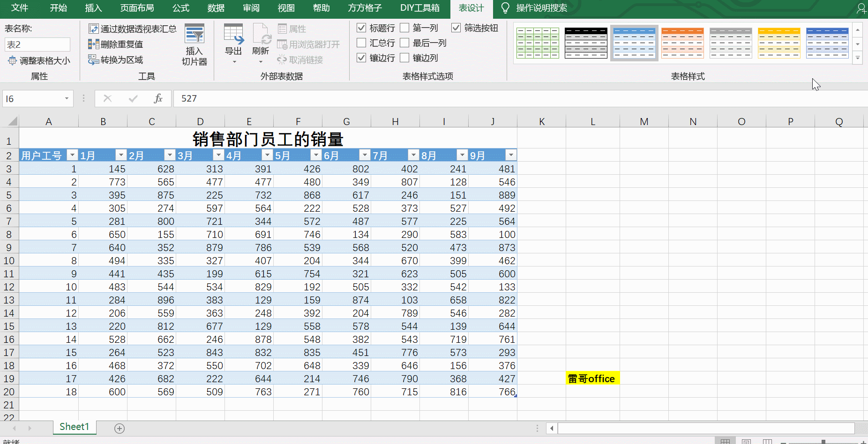The width and height of the screenshot is (868, 444).
Task: Switch to the 插入 Insert tab
Action: pos(93,8)
